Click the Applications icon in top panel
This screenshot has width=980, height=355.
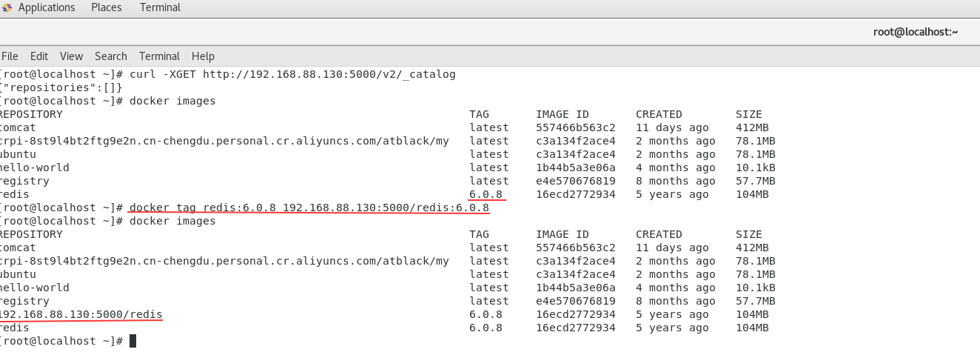(x=7, y=7)
